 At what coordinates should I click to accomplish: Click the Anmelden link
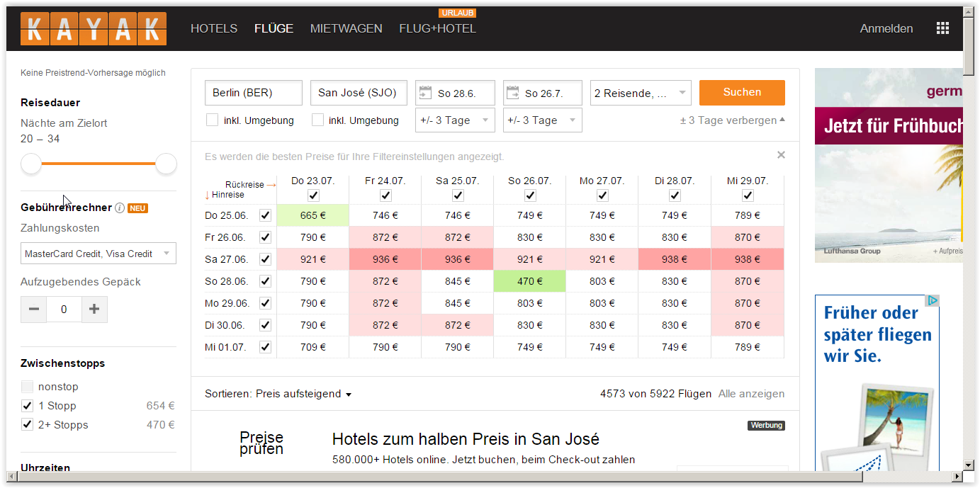(x=886, y=29)
